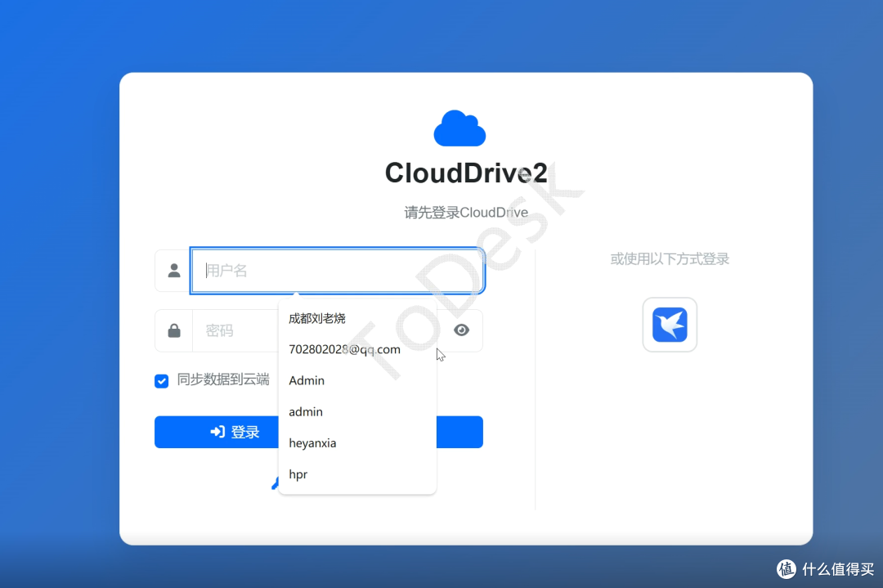Click the CloudDrive2 cloud logo

459,128
